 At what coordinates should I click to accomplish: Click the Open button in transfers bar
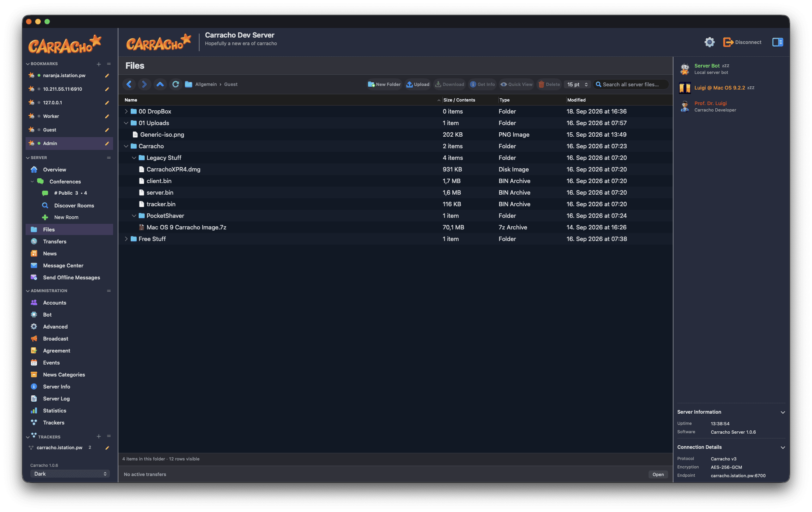point(658,474)
